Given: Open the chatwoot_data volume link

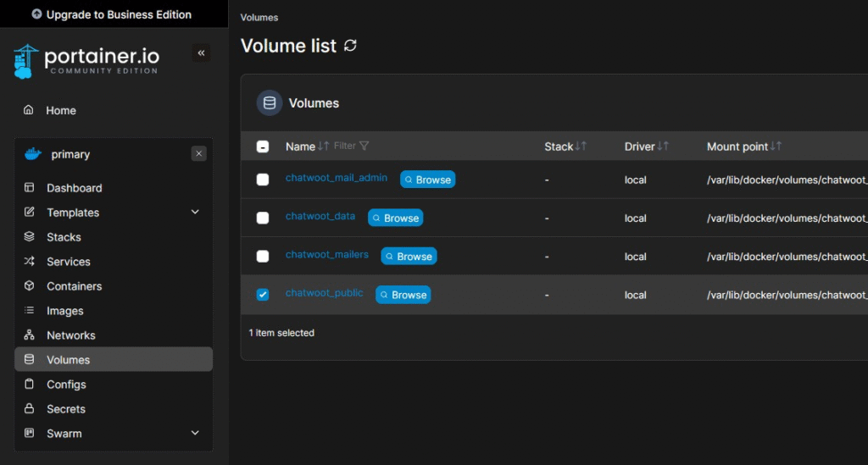Looking at the screenshot, I should pyautogui.click(x=320, y=217).
